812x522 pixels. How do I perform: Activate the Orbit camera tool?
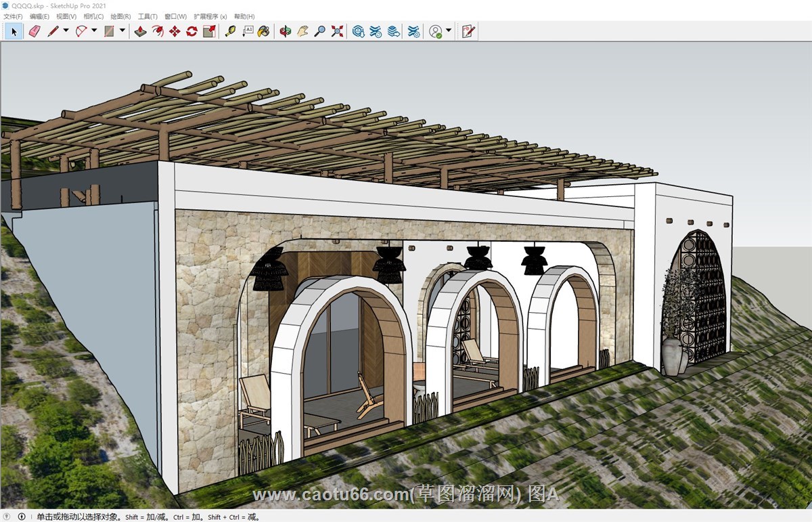point(285,31)
